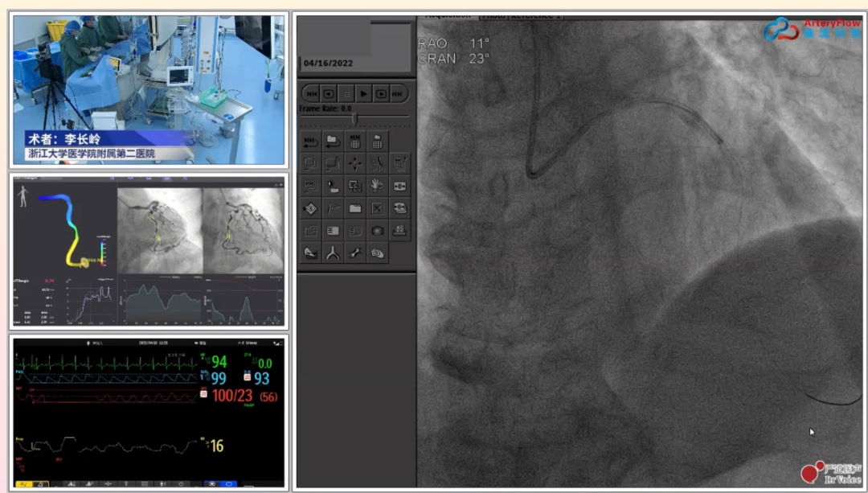Image resolution: width=868 pixels, height=493 pixels.
Task: Switch to the Acquisition tab
Action: pyautogui.click(x=448, y=15)
